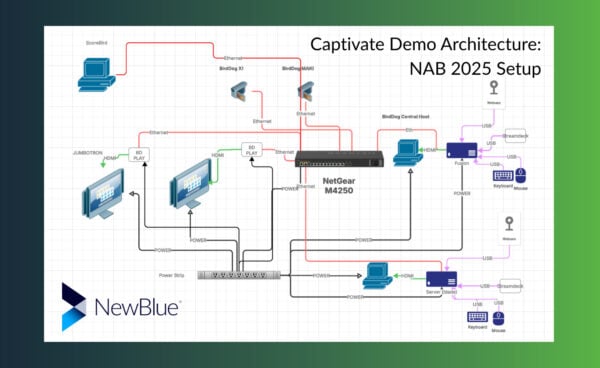Click the BirdDog Central Host computer
600x368 pixels.
408,153
